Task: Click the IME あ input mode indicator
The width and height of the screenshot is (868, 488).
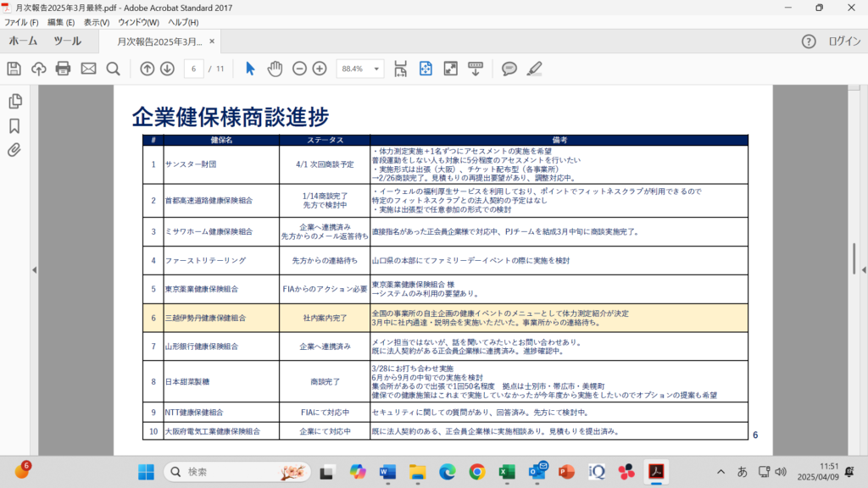Action: pos(743,472)
